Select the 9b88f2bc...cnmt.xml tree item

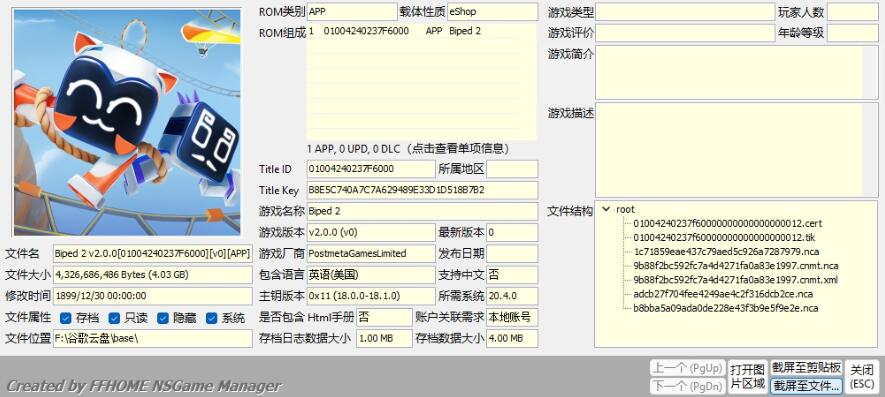[735, 280]
